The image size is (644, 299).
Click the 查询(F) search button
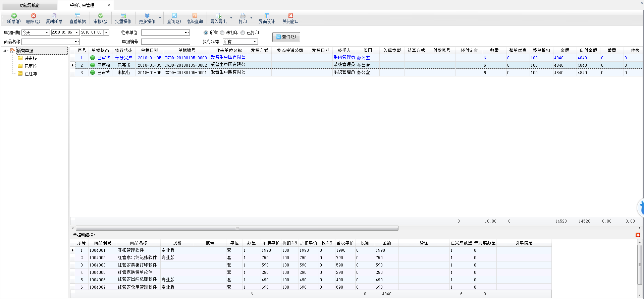point(286,37)
